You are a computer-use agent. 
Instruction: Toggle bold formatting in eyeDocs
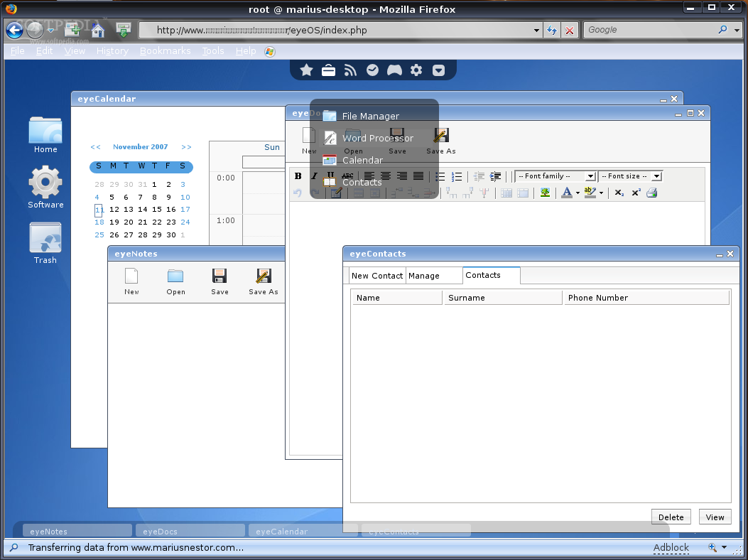click(298, 176)
